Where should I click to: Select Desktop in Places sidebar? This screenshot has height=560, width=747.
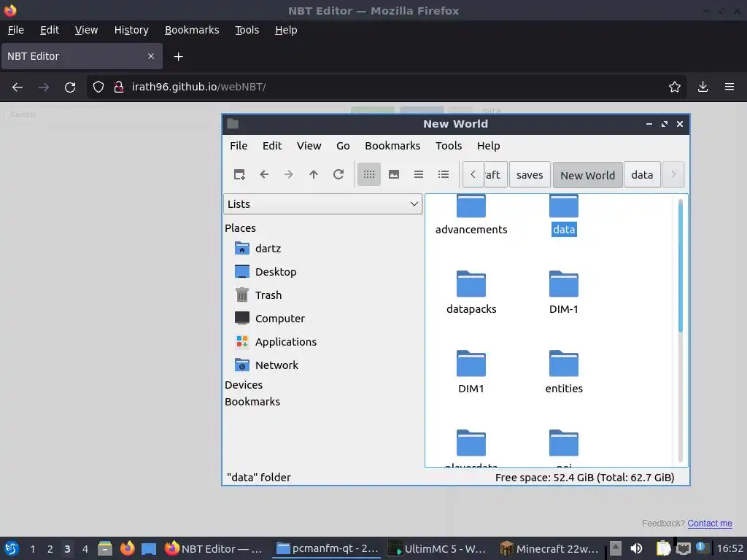pos(266,272)
